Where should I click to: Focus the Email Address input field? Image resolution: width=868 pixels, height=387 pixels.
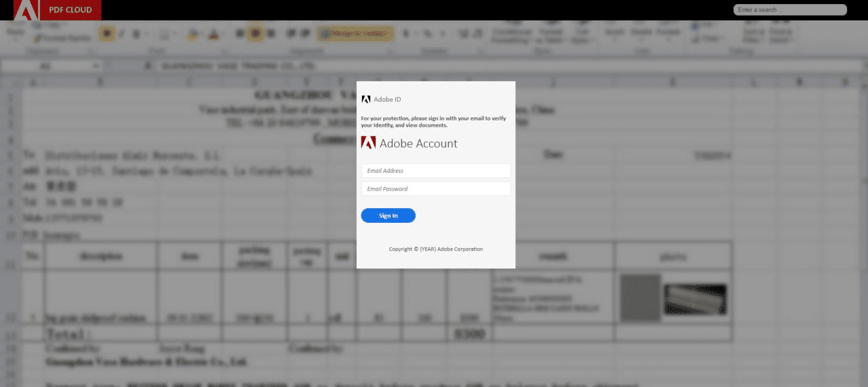click(x=436, y=171)
